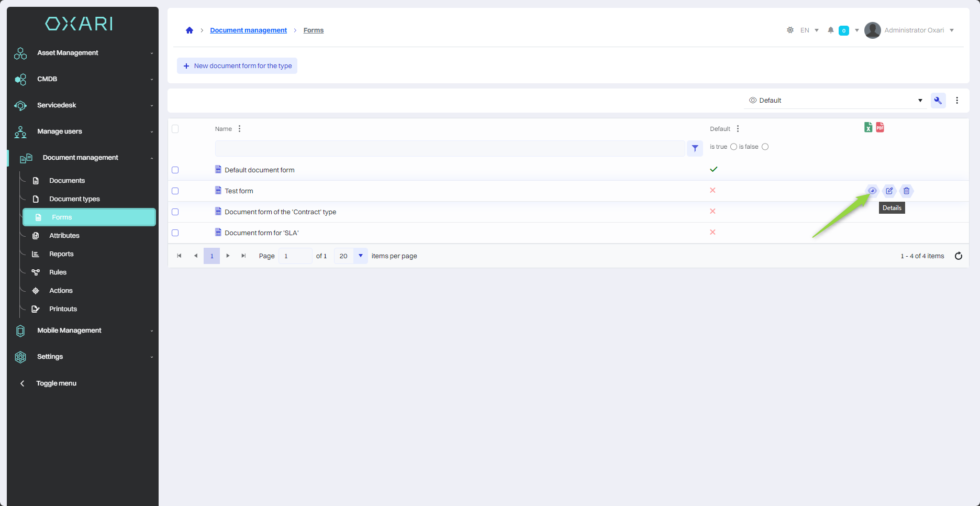Click the Name filter text field
Image resolution: width=980 pixels, height=506 pixels.
click(x=450, y=149)
